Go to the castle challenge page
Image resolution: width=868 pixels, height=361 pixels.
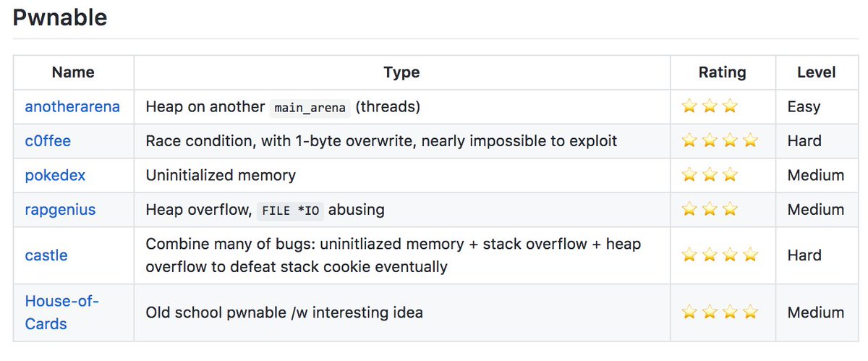(46, 255)
